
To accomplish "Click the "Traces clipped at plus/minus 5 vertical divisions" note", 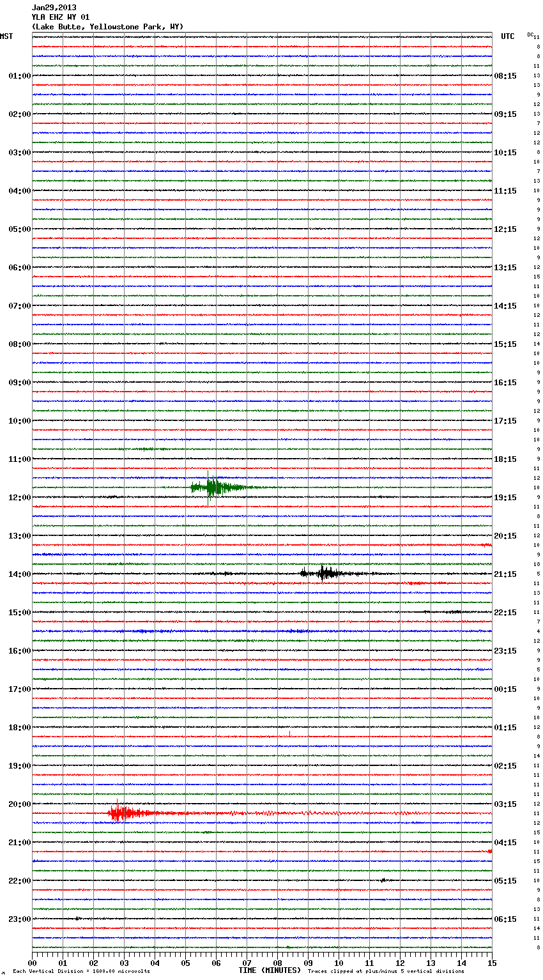I will 386,971.
